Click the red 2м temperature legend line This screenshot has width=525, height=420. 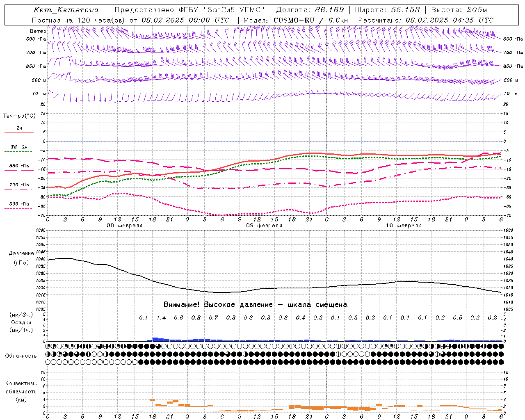click(x=19, y=132)
